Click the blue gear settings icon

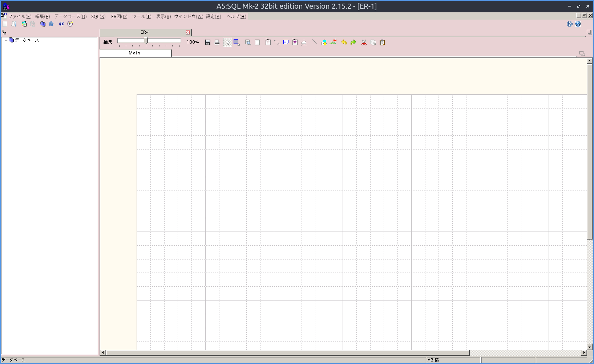click(x=51, y=24)
